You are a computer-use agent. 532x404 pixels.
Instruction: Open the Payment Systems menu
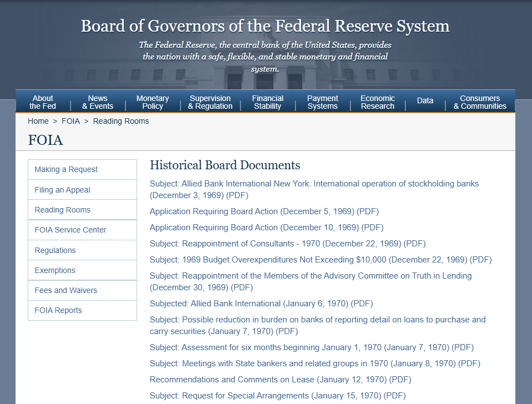tap(323, 102)
